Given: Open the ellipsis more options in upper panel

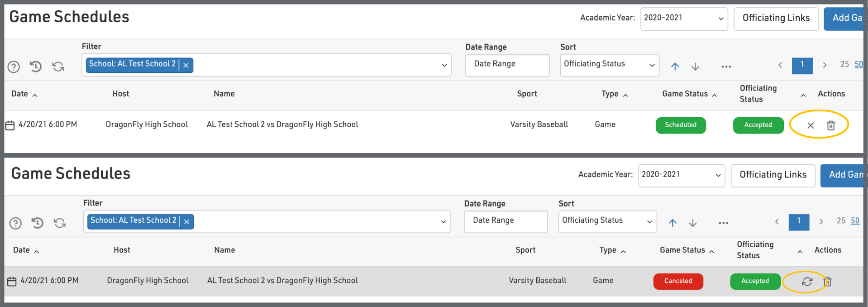Looking at the screenshot, I should click(x=726, y=67).
